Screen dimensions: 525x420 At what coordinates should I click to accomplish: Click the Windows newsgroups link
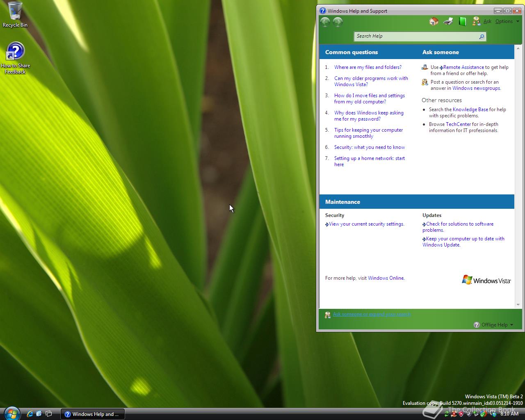[x=476, y=88]
